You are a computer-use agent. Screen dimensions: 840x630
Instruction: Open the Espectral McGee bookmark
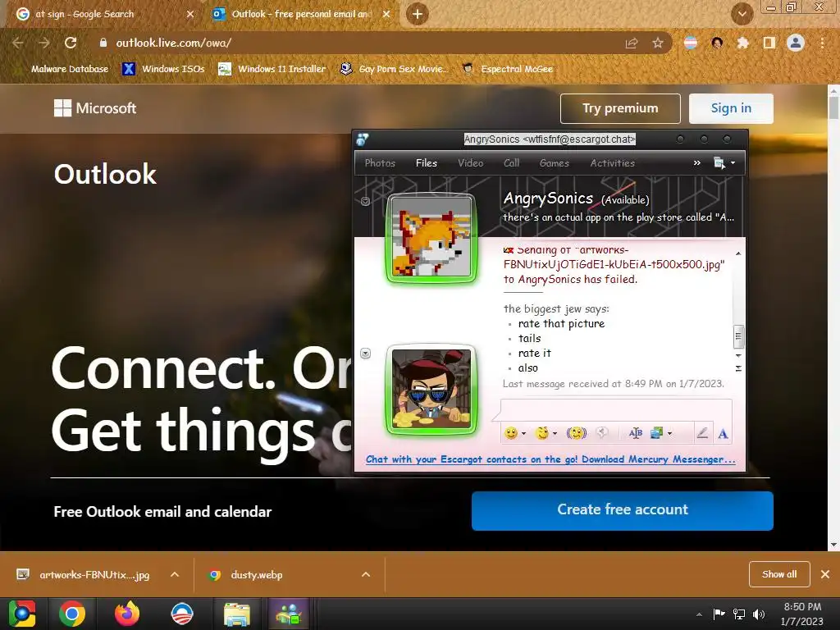coord(508,69)
